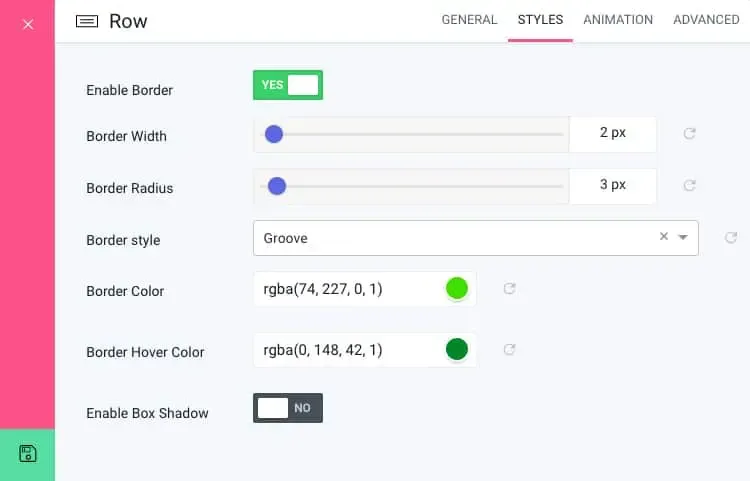The width and height of the screenshot is (750, 481).
Task: Click the Border Radius slider handle
Action: [277, 186]
